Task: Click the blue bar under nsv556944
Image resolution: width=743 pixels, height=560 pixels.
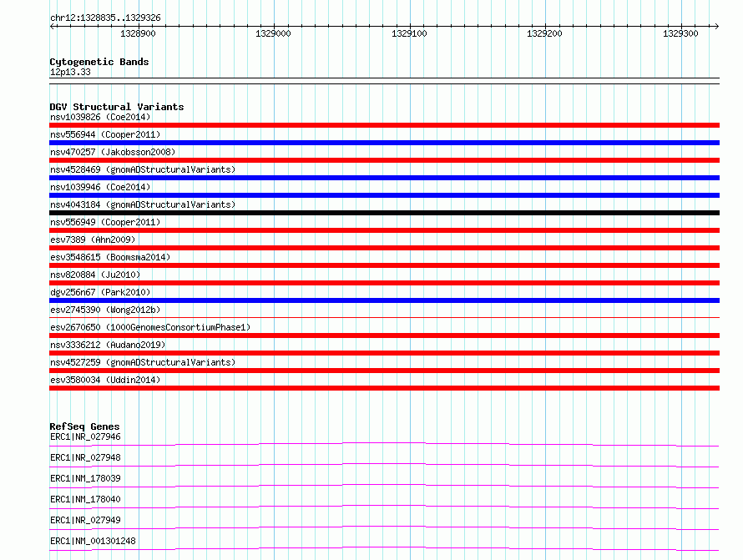Action: click(x=384, y=143)
